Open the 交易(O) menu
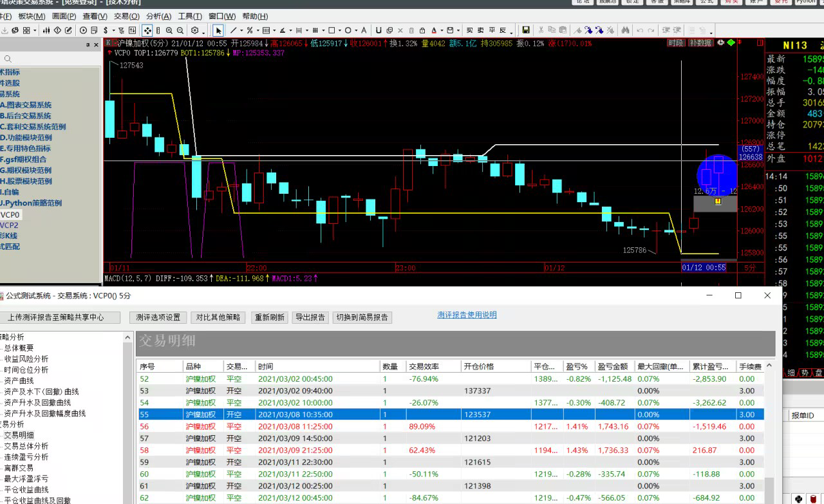The height and width of the screenshot is (504, 824). tap(126, 16)
